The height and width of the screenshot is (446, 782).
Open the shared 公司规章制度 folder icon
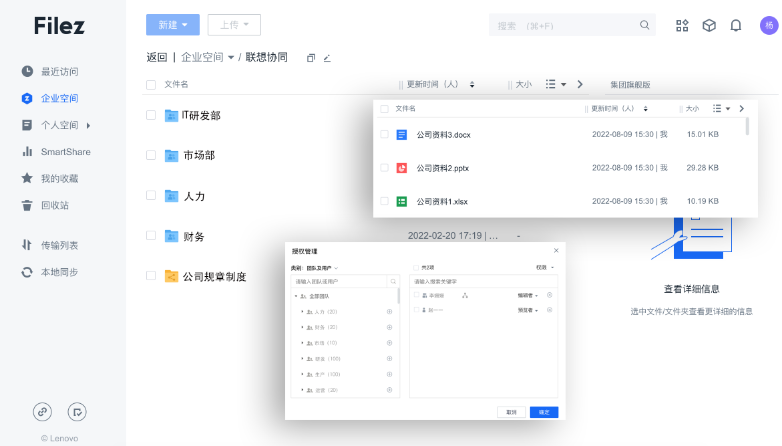[171, 276]
